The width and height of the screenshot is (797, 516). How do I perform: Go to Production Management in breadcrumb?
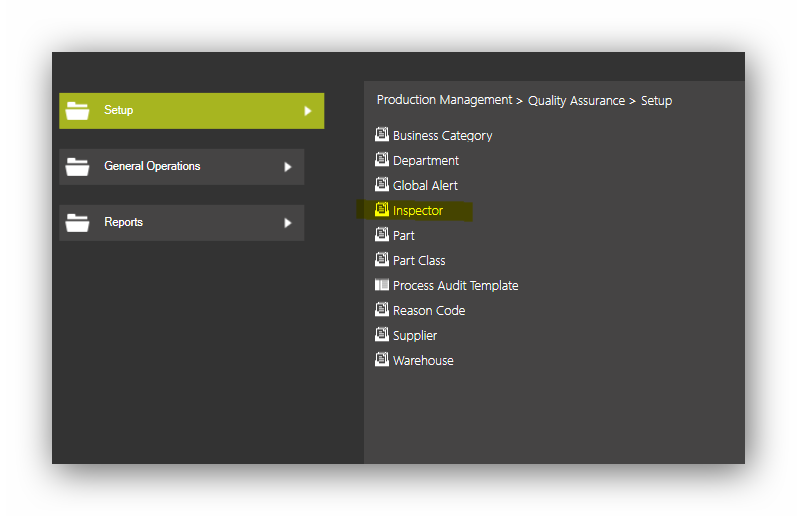click(444, 100)
